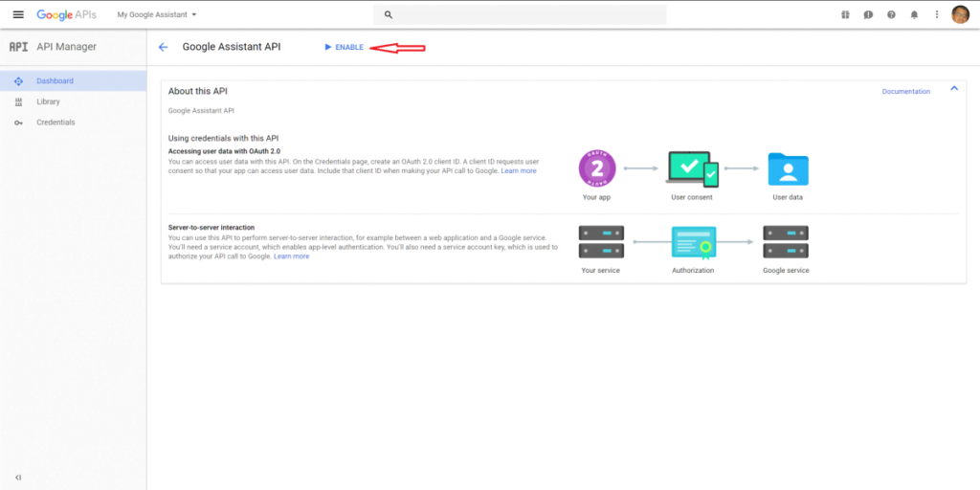Click the feedback alert icon in header
980x490 pixels.
pos(868,14)
